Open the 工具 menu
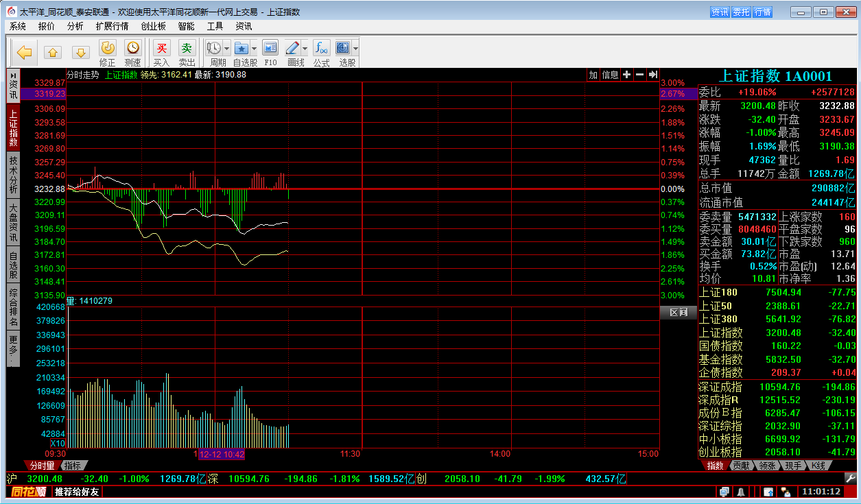This screenshot has height=504, width=861. (x=215, y=26)
